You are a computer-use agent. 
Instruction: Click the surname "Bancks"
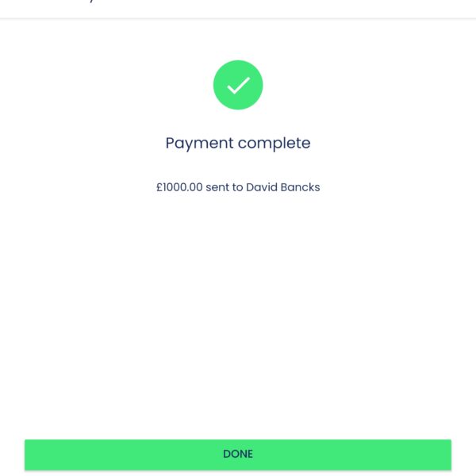click(301, 188)
